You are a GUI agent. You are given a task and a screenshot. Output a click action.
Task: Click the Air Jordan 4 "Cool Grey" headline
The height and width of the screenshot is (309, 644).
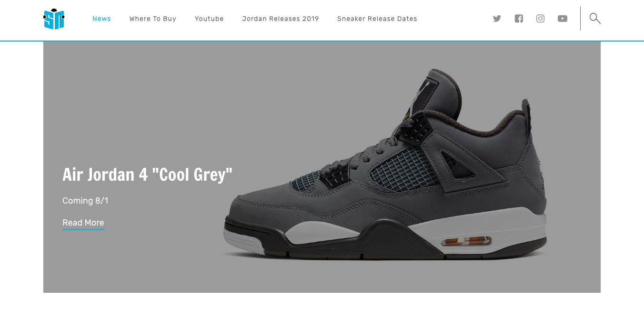(x=147, y=175)
